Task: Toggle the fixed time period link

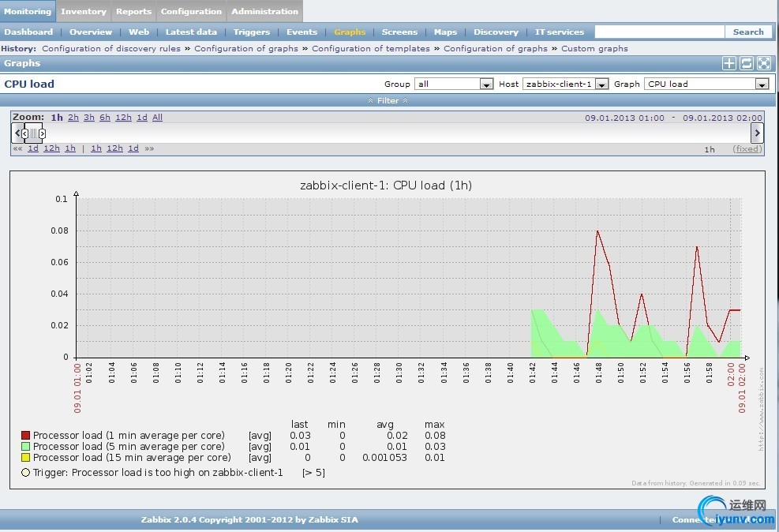Action: coord(747,148)
